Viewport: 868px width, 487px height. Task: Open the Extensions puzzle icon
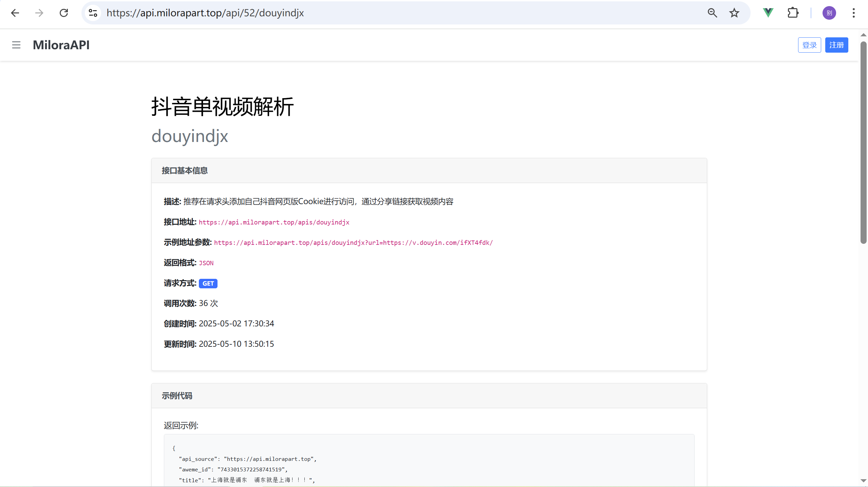(793, 13)
